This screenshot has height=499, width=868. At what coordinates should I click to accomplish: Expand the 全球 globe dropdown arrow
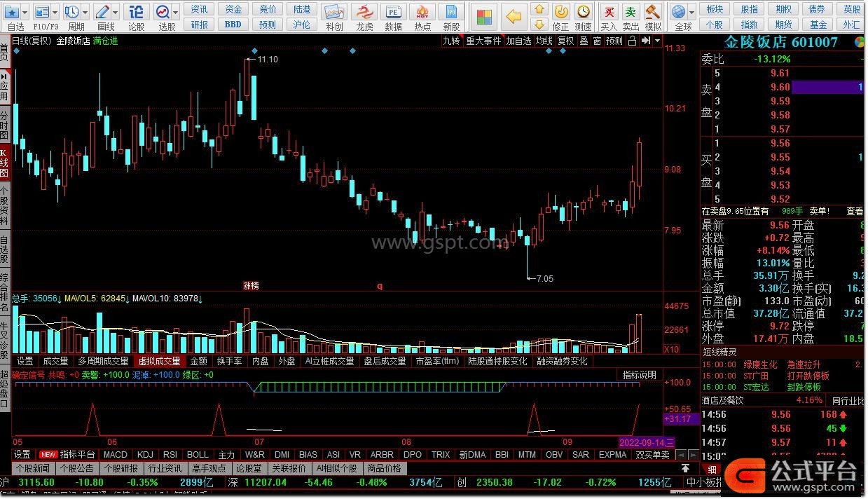coord(691,12)
